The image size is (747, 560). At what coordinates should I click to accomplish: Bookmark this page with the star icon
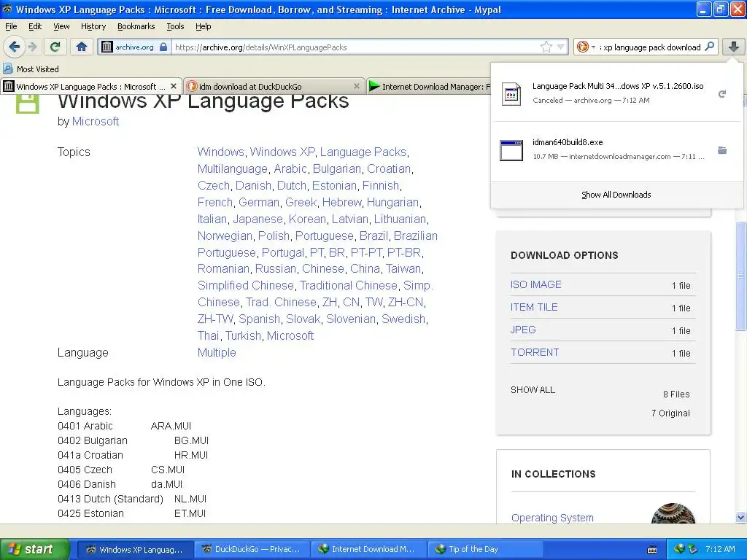[x=546, y=47]
